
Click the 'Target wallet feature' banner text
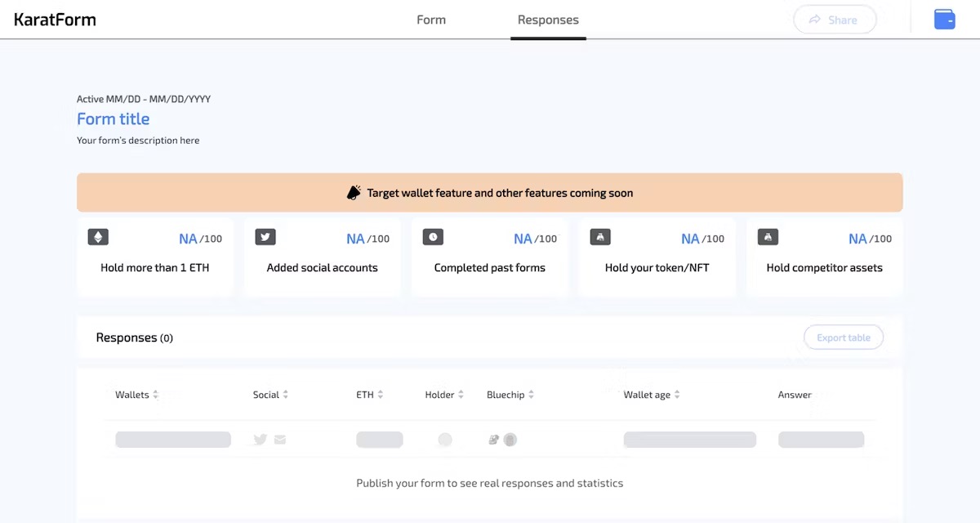(500, 194)
